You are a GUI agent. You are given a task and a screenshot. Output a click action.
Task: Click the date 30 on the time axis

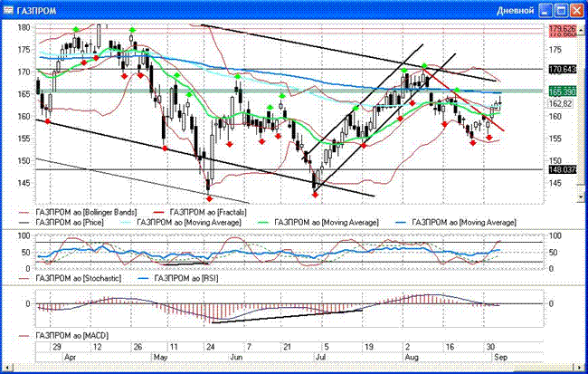491,347
